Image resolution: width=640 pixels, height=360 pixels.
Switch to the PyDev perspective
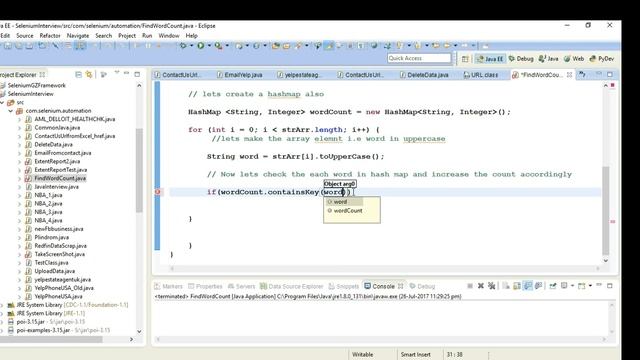click(x=602, y=59)
